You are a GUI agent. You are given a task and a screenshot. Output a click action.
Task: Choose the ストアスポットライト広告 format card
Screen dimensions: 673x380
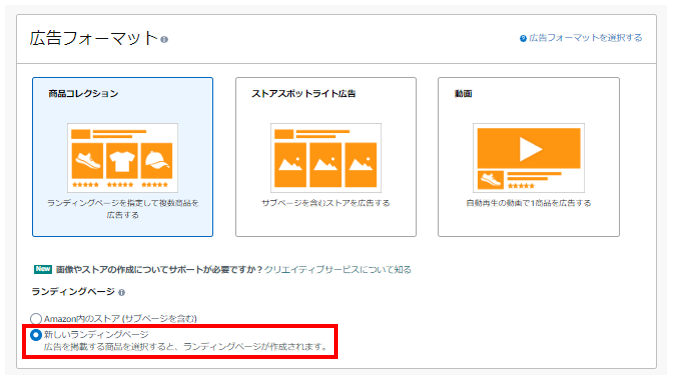click(x=326, y=157)
